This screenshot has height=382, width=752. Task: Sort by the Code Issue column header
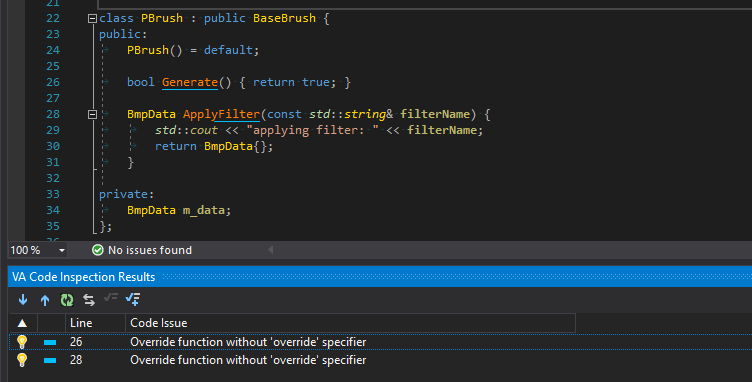(x=350, y=323)
